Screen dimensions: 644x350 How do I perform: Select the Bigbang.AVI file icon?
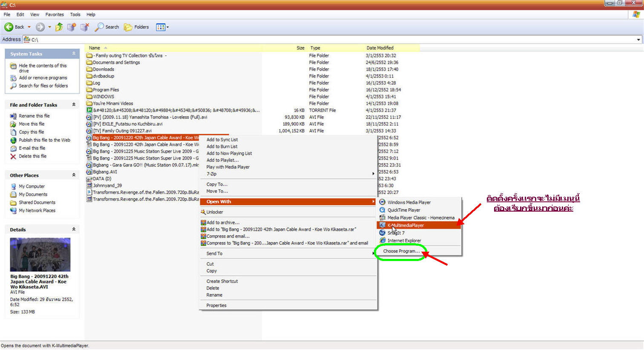[89, 172]
